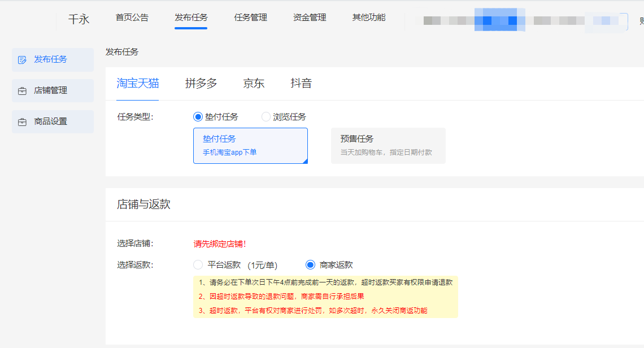Click notice line 1 about 下午4点前 refund

coord(326,282)
